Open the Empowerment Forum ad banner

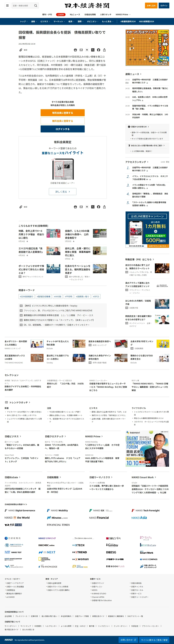tap(147, 448)
